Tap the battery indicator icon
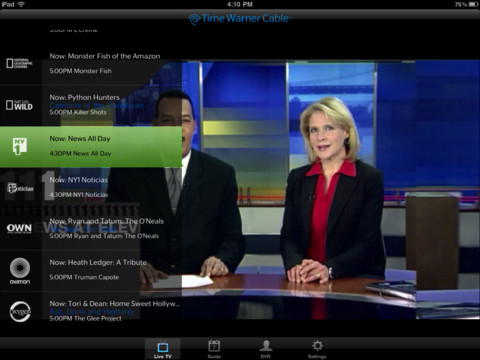Image resolution: width=480 pixels, height=360 pixels. [473, 4]
